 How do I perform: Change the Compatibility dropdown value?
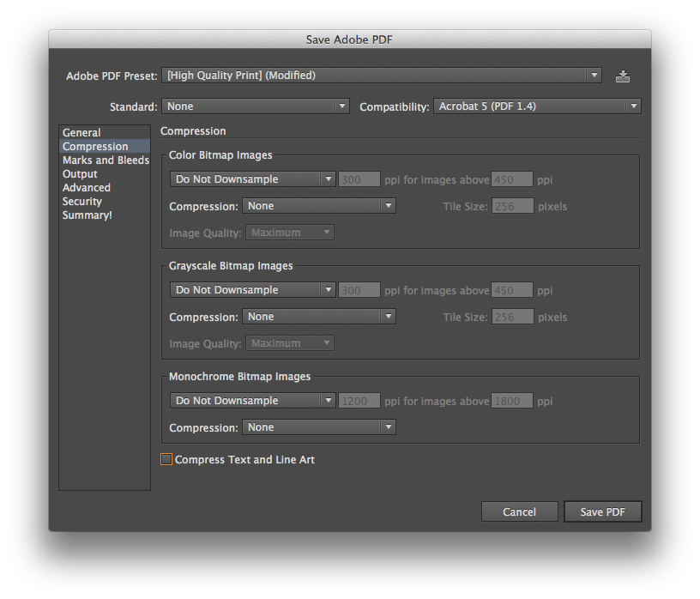click(x=537, y=106)
